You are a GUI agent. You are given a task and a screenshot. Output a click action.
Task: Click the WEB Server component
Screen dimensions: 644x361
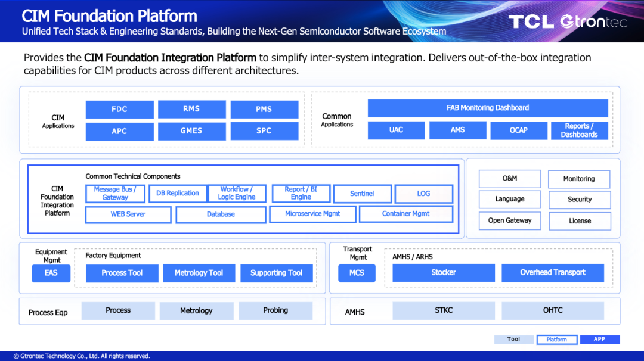click(128, 214)
